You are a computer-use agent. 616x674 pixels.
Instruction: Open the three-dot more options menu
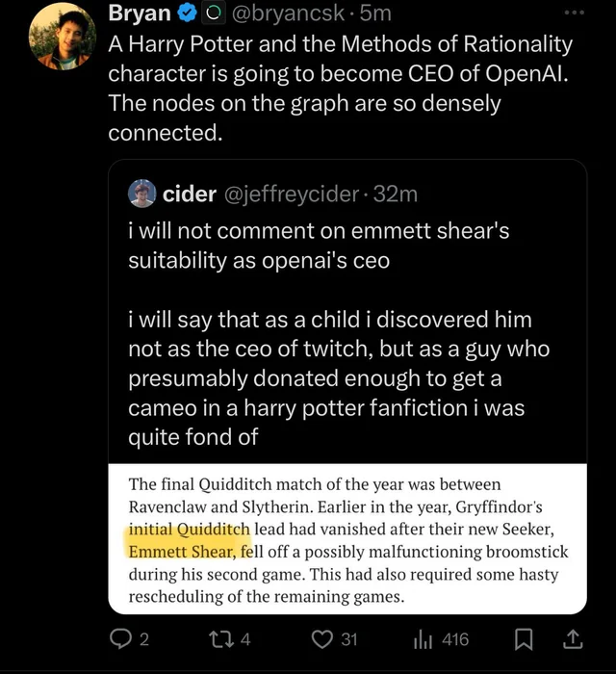coord(575,14)
